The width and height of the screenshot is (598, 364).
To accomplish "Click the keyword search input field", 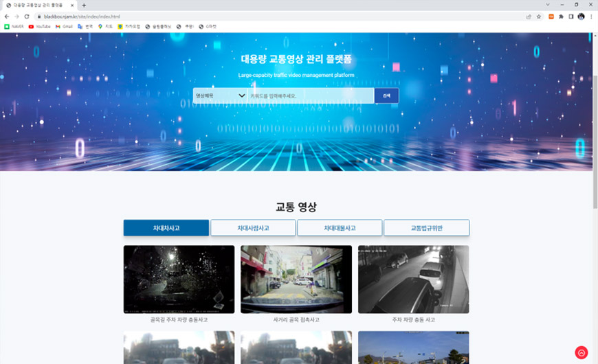I will point(311,95).
